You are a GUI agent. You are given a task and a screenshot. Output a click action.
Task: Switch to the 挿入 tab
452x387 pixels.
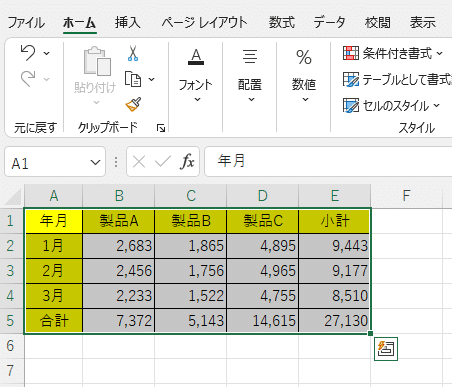(128, 23)
